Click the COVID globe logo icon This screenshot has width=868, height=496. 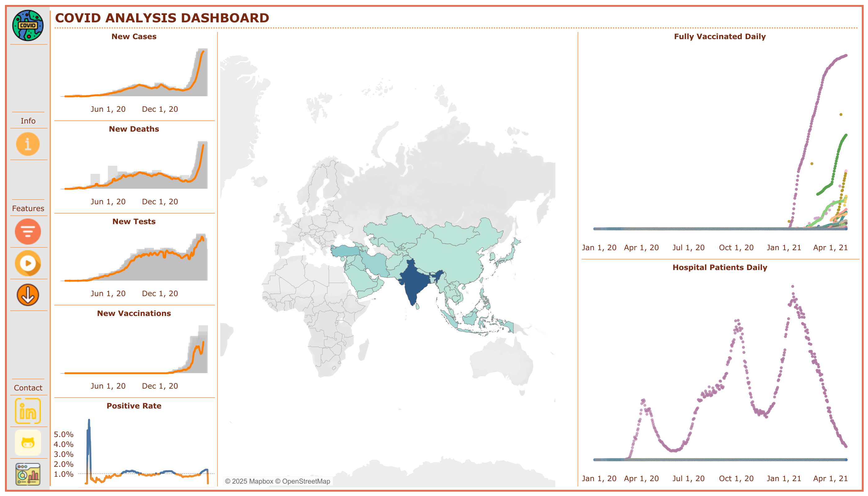click(28, 25)
